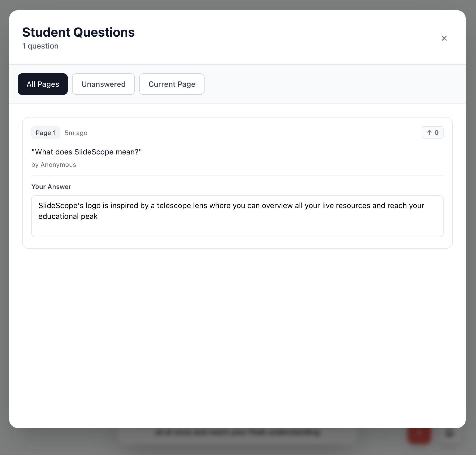Click inside the Your Answer text box
The height and width of the screenshot is (455, 476).
tap(237, 216)
